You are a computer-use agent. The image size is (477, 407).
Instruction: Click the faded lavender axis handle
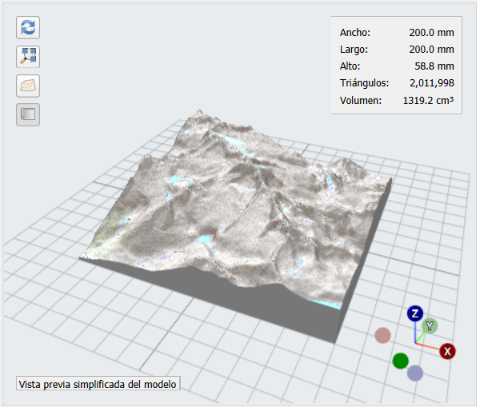pos(415,373)
